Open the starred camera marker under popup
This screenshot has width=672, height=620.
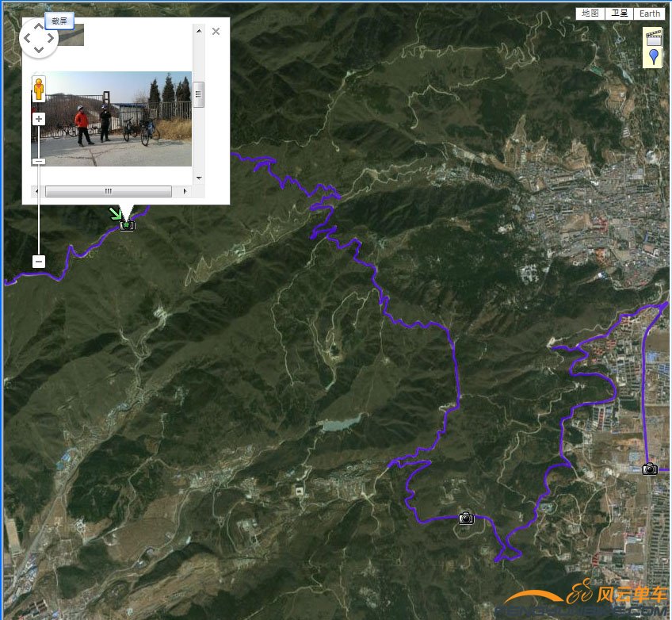[127, 225]
